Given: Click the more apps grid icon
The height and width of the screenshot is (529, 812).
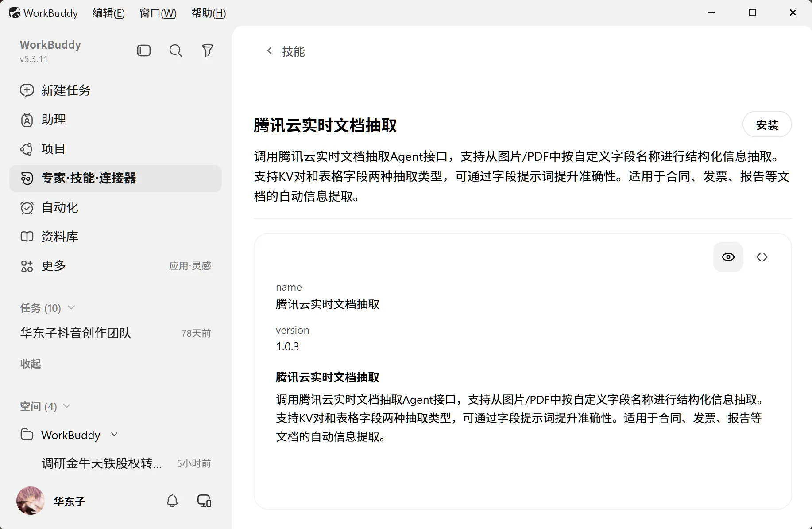Looking at the screenshot, I should [x=27, y=266].
